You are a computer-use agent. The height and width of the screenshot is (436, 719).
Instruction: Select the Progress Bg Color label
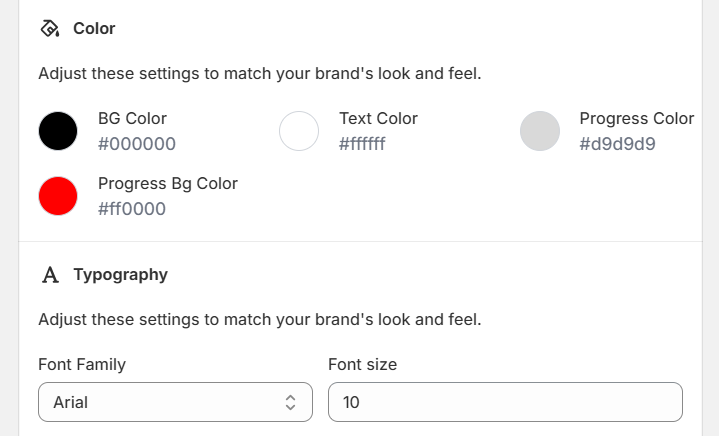pos(168,183)
